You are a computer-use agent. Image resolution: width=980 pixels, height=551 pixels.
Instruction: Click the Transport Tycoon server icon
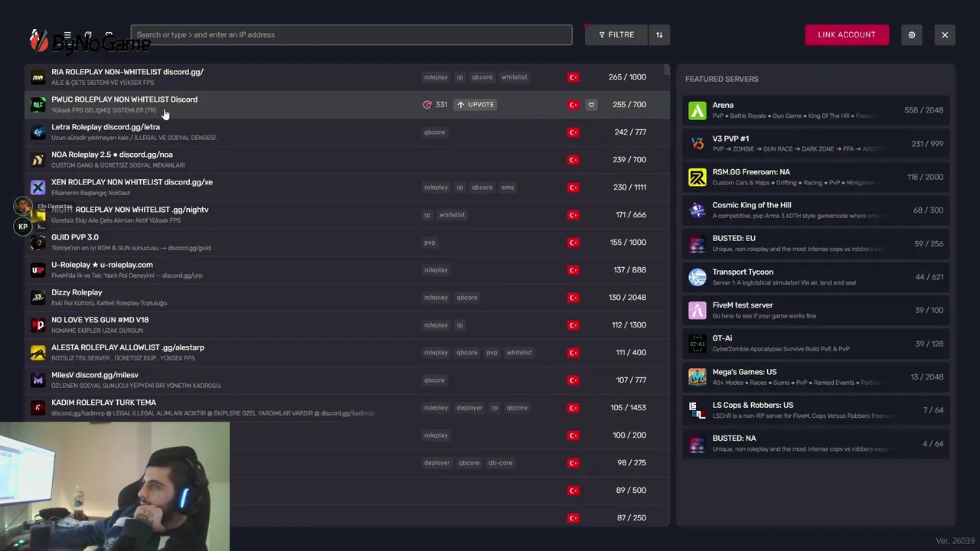[697, 277]
